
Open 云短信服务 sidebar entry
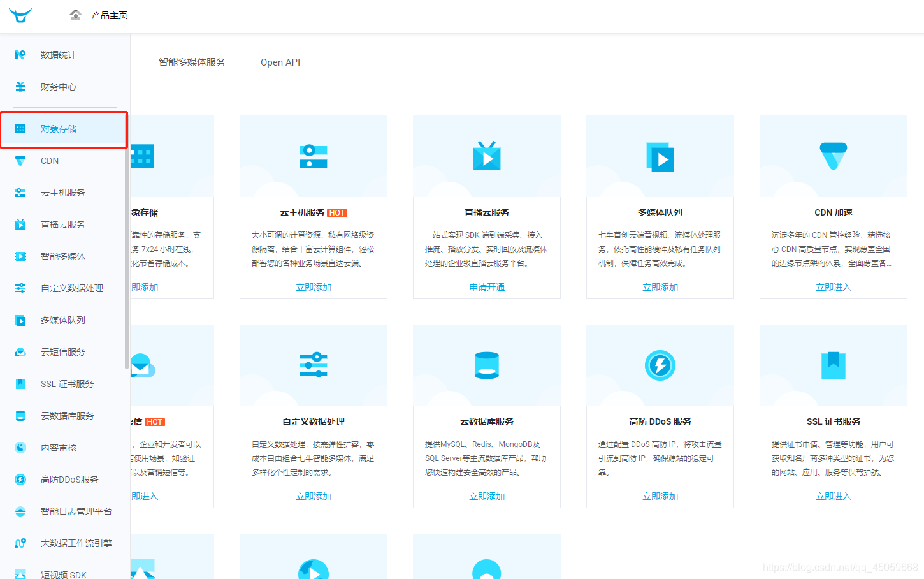(x=64, y=352)
